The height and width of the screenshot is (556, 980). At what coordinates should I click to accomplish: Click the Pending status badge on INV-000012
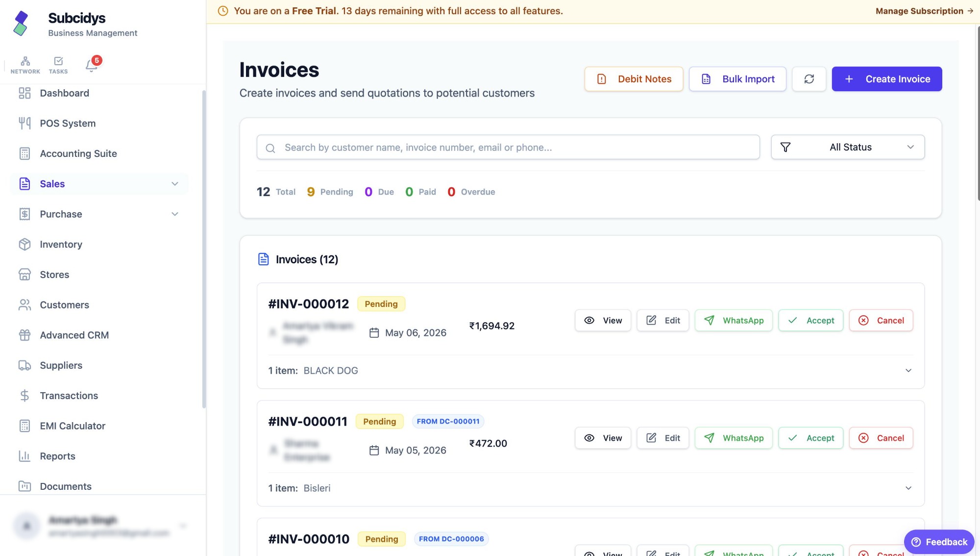click(381, 304)
